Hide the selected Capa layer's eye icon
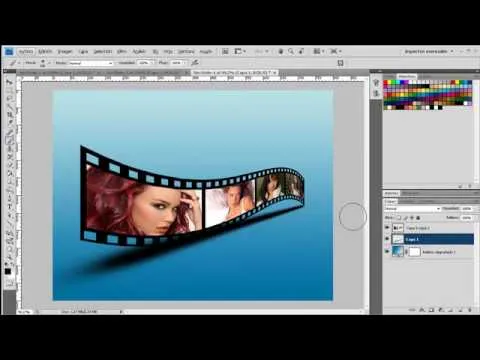This screenshot has width=480, height=360. coord(387,239)
